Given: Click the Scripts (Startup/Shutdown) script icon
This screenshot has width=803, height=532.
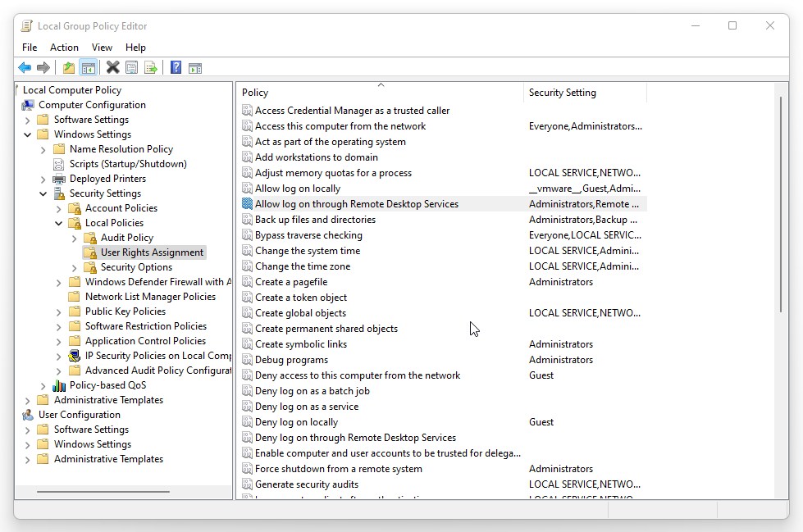Looking at the screenshot, I should 59,164.
